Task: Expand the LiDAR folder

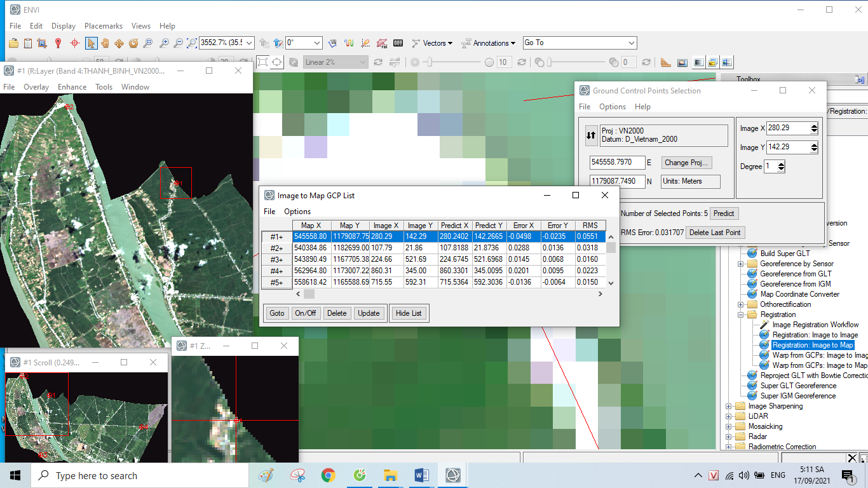Action: 728,416
